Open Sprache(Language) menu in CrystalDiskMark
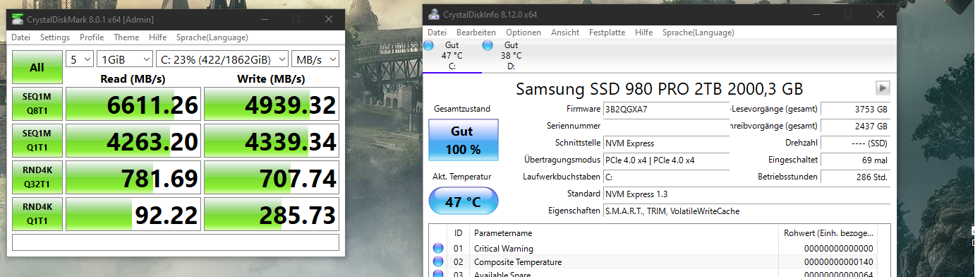The height and width of the screenshot is (277, 980). pos(212,37)
